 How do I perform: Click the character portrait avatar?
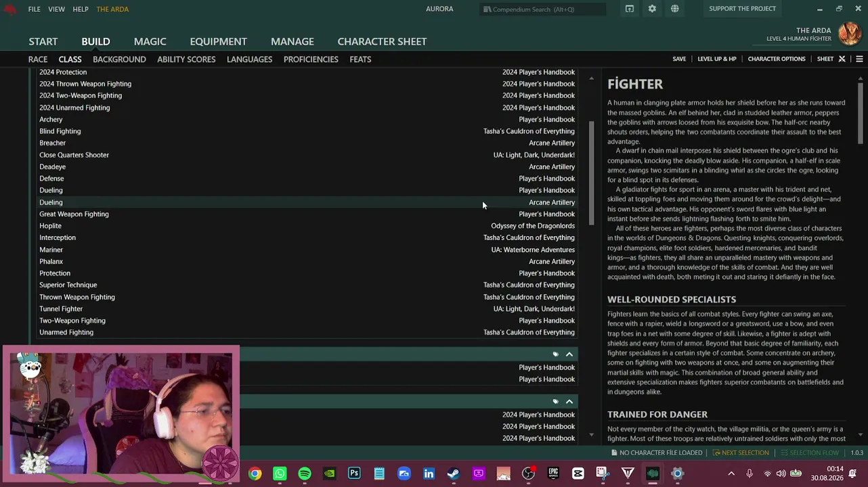coord(849,33)
